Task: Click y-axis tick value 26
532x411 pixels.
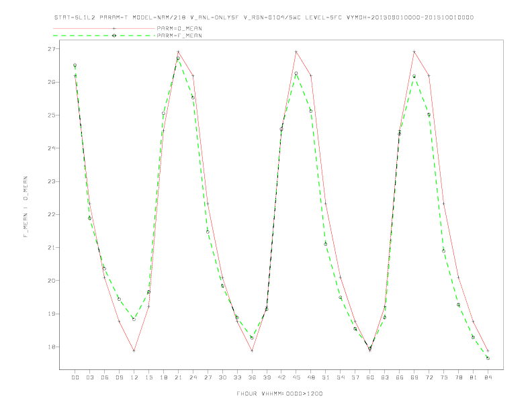Action: tap(51, 82)
